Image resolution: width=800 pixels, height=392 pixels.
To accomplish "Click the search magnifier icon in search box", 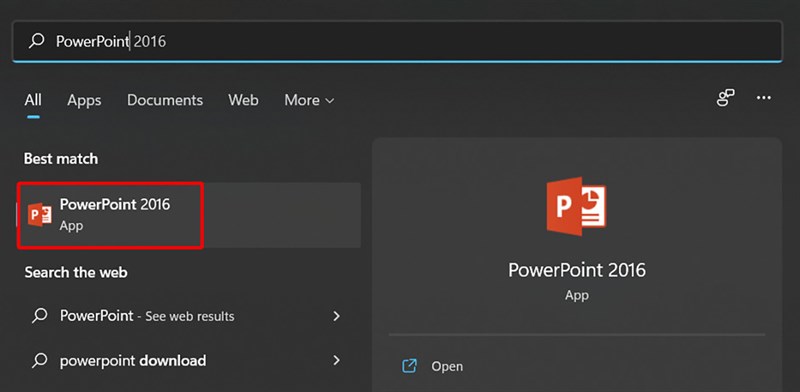I will pyautogui.click(x=37, y=41).
